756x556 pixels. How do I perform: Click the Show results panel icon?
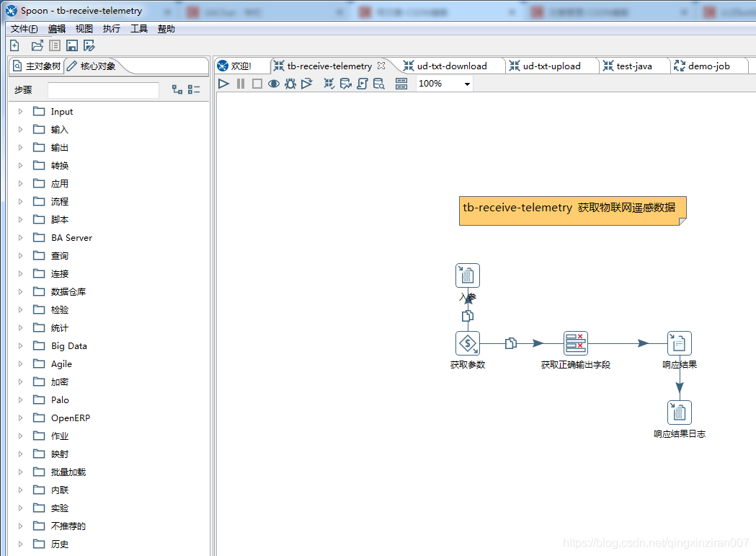tap(401, 84)
